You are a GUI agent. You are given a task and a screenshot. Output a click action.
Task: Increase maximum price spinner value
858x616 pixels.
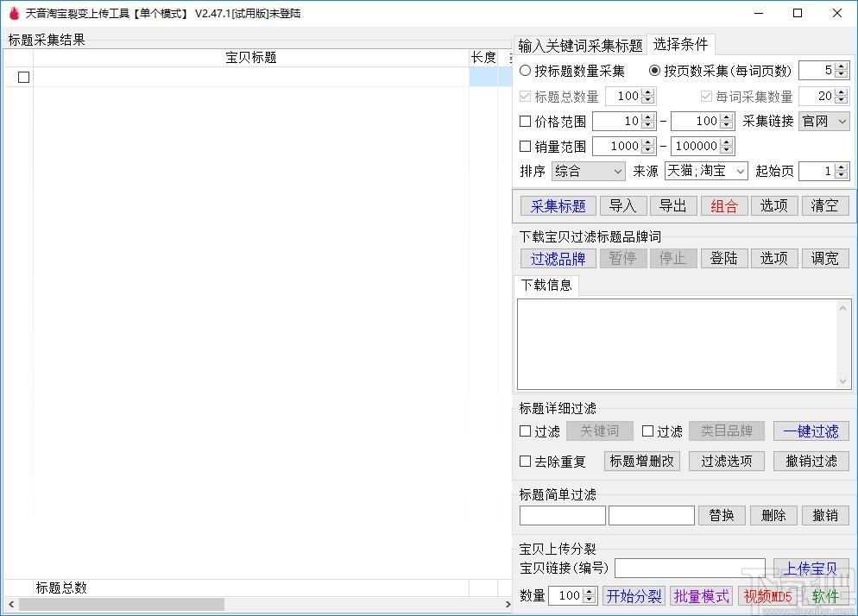tap(727, 117)
